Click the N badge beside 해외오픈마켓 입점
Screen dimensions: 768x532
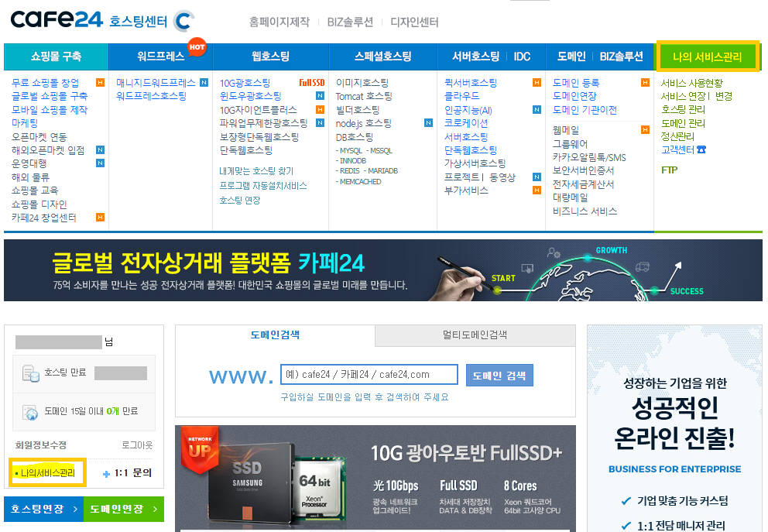[100, 150]
